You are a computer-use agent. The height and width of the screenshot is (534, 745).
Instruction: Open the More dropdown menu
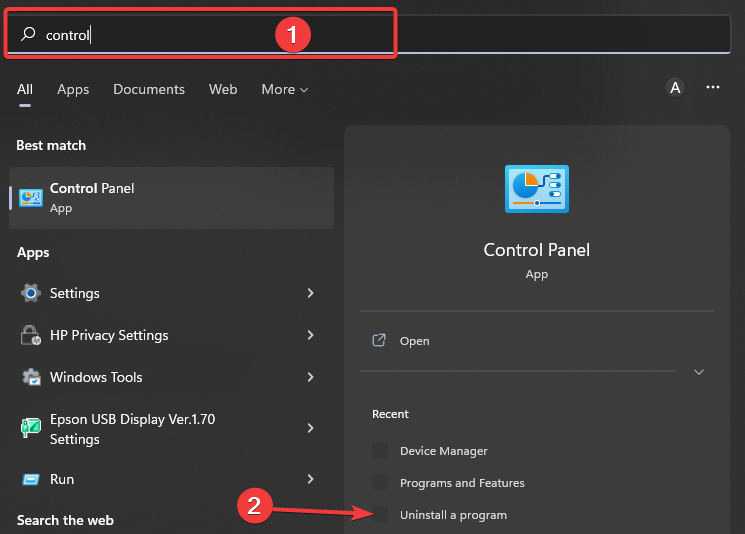tap(285, 89)
